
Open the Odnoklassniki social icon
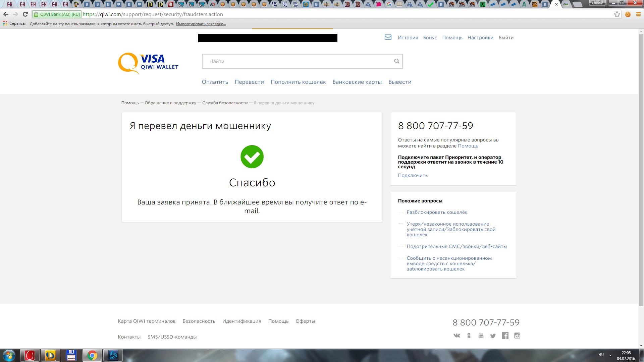tap(469, 336)
